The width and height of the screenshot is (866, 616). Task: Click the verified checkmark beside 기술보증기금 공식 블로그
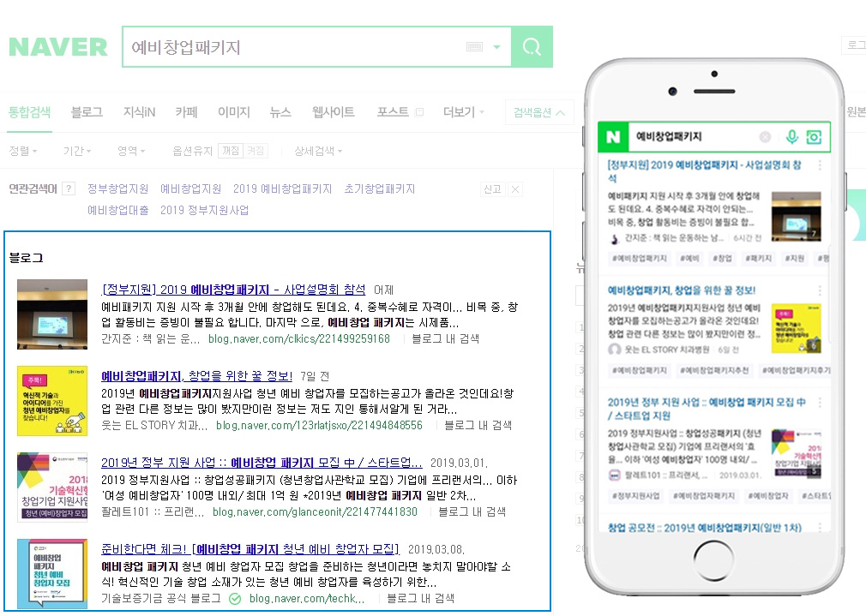tap(235, 599)
